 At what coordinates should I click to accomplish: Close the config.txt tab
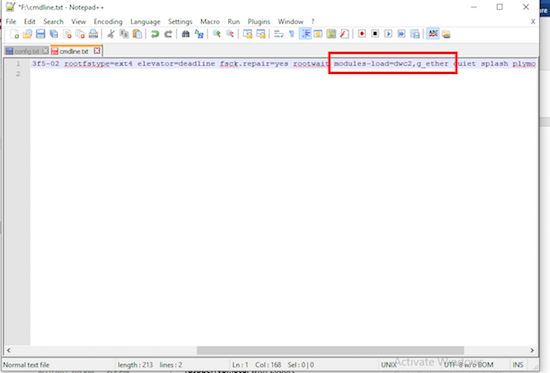pyautogui.click(x=45, y=51)
